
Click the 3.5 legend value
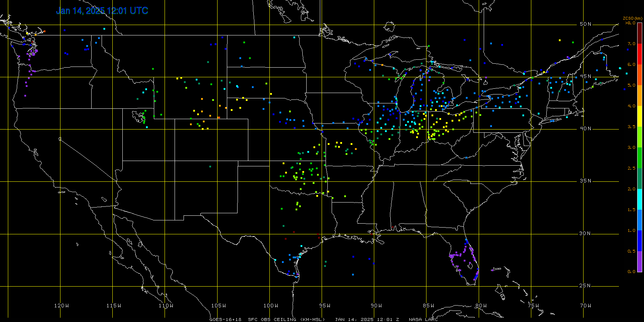click(x=631, y=127)
